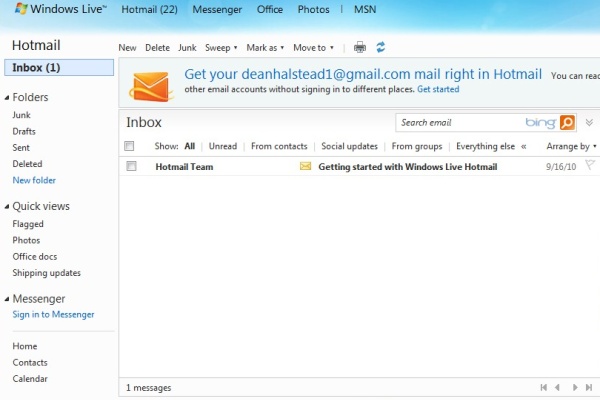Viewport: 600px width, 400px height.
Task: Click the orange Bing search button
Action: [x=567, y=122]
